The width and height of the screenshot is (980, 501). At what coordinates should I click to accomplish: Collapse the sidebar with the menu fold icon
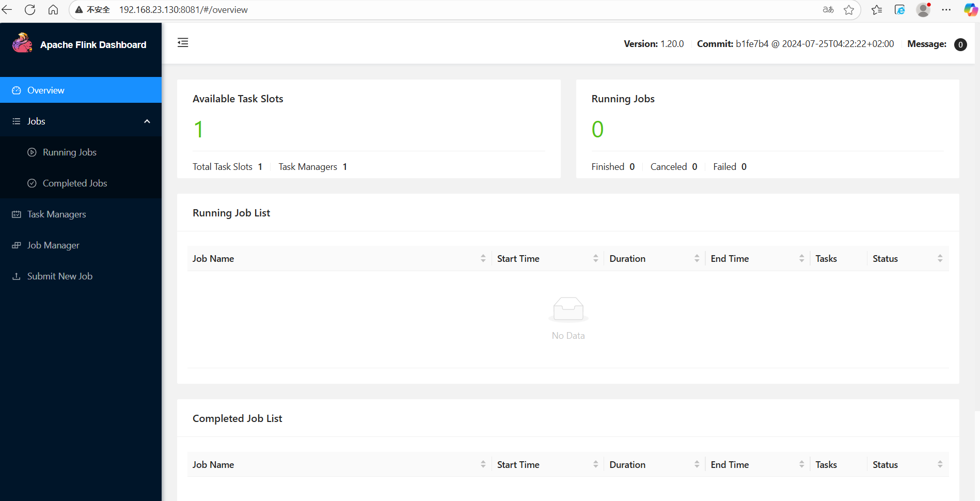[x=183, y=43]
